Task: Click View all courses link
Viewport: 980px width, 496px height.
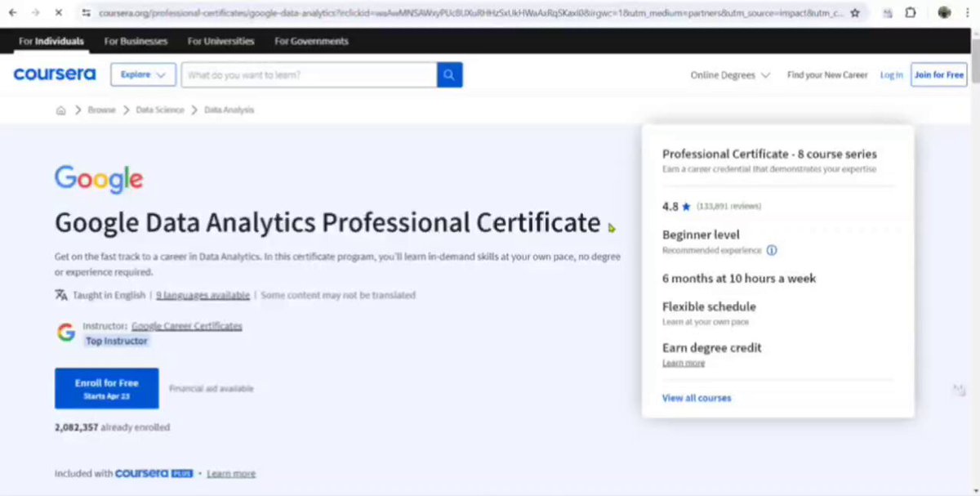Action: coord(697,398)
